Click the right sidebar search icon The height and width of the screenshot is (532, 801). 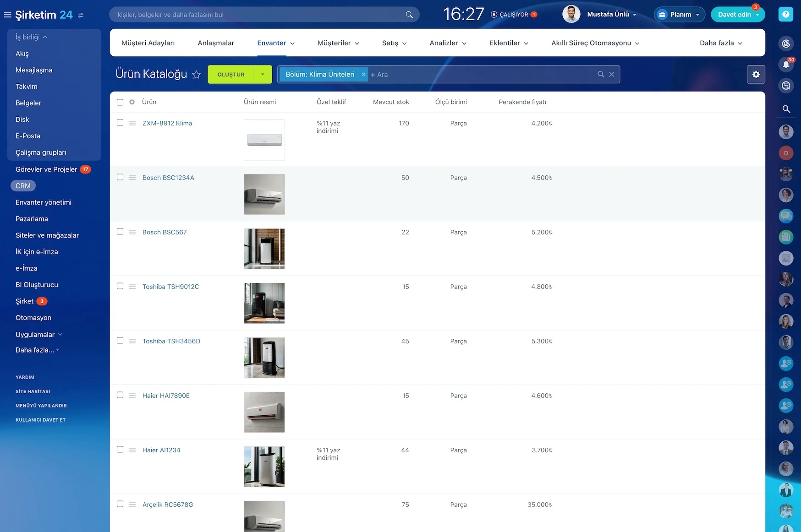[786, 109]
